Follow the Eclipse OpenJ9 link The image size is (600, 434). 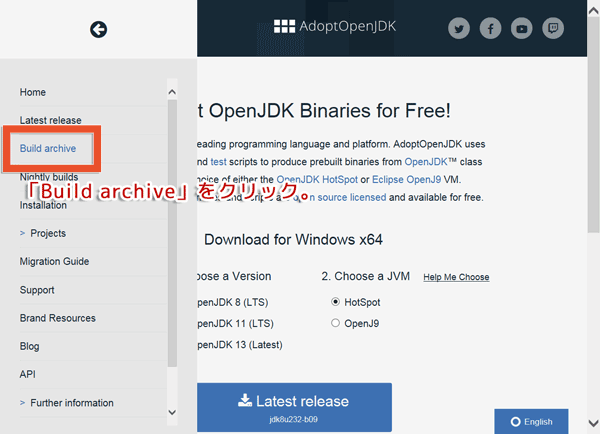pyautogui.click(x=406, y=179)
